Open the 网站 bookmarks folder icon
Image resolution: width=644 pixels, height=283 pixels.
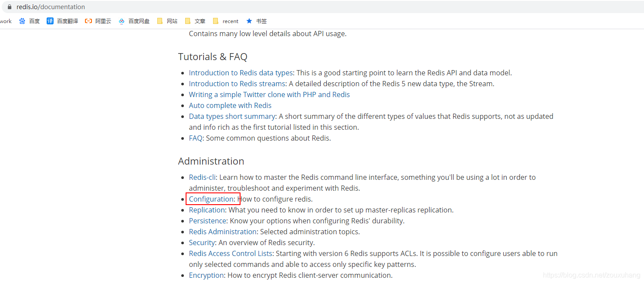160,20
